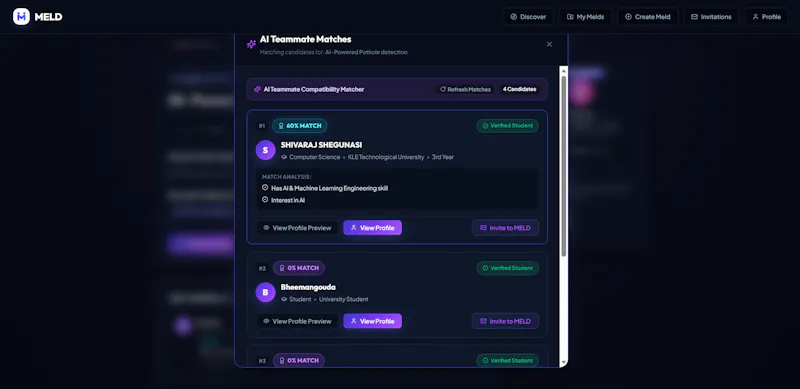Screen dimensions: 800x389
Task: Click the 60% MATCH badge
Action: click(299, 126)
